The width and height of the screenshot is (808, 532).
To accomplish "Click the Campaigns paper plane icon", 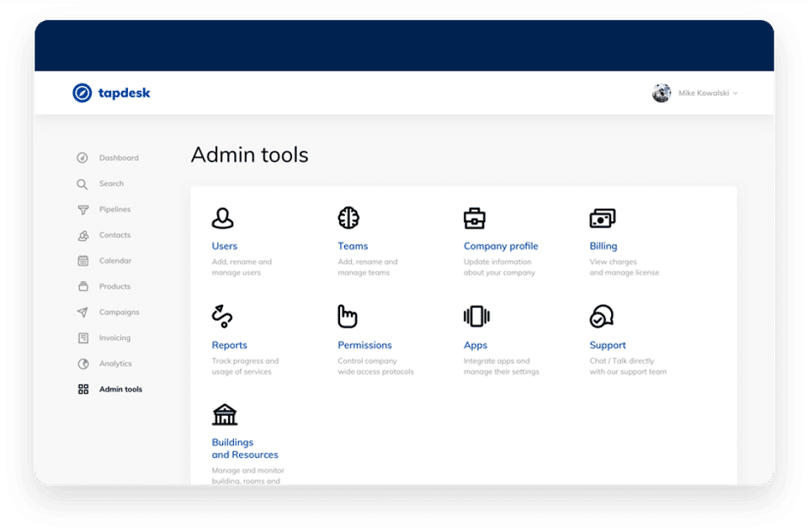I will [x=82, y=312].
